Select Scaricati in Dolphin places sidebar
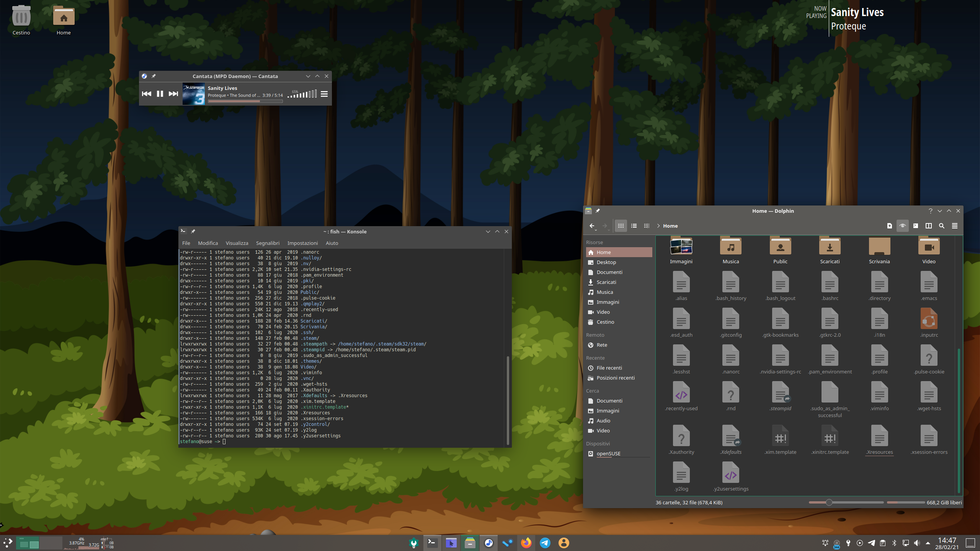The width and height of the screenshot is (980, 551). tap(619, 282)
